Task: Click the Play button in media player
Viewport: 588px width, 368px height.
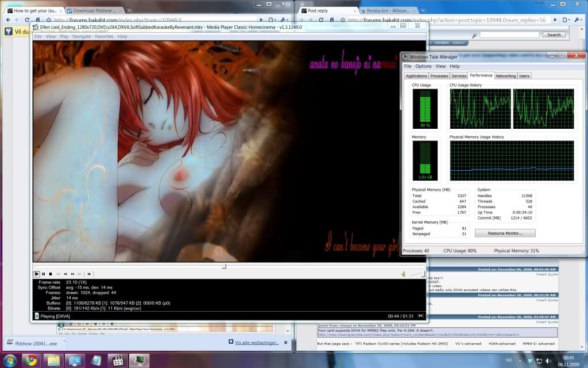Action: pos(37,274)
